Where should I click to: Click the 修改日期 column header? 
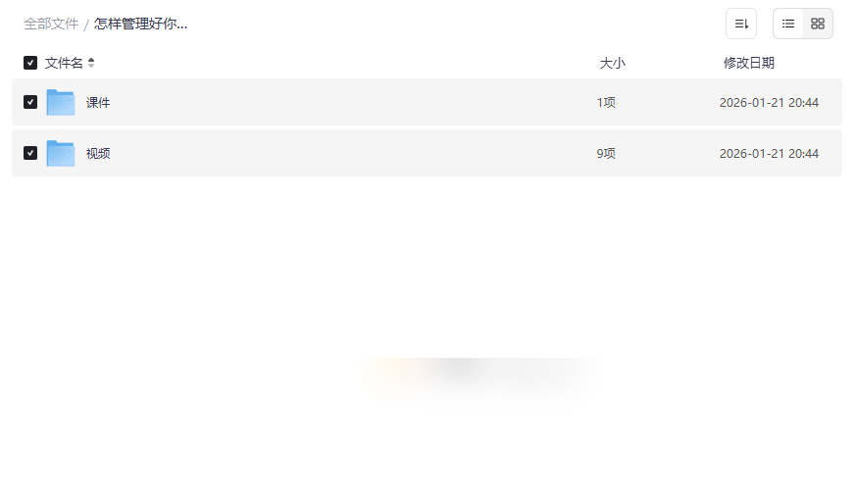coord(748,63)
